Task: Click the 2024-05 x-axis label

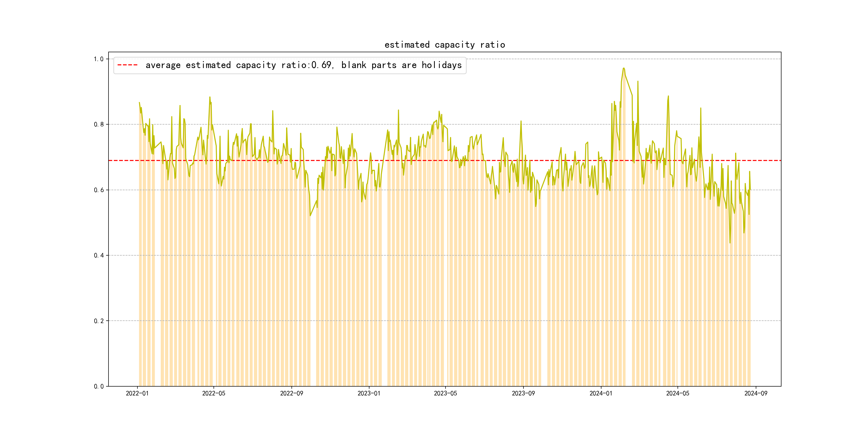Action: [x=678, y=393]
